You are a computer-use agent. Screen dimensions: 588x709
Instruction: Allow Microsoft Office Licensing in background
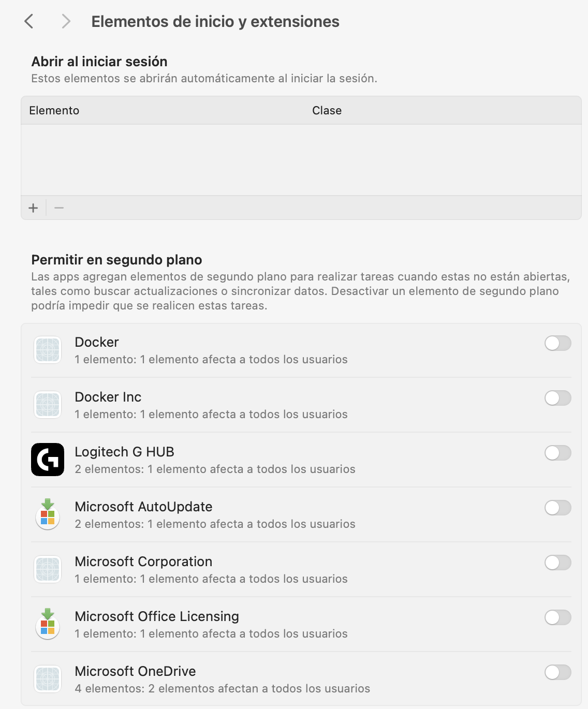coord(557,617)
